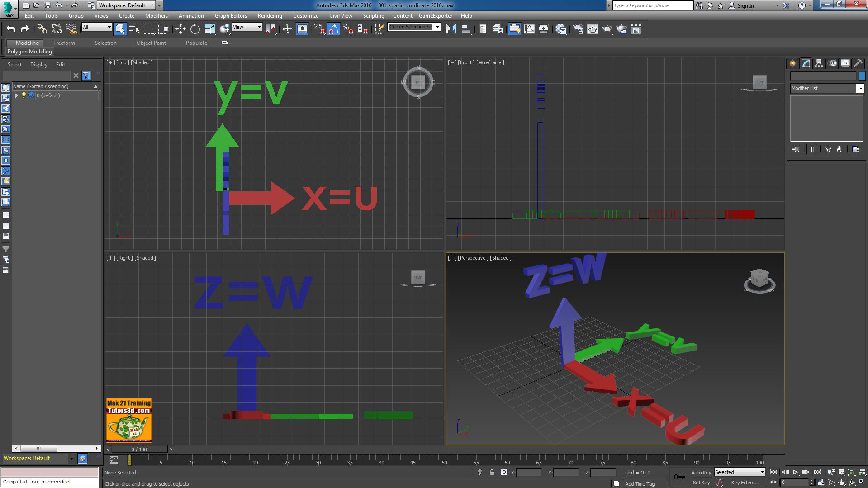
Task: Toggle the Angle Snap button
Action: pos(333,29)
